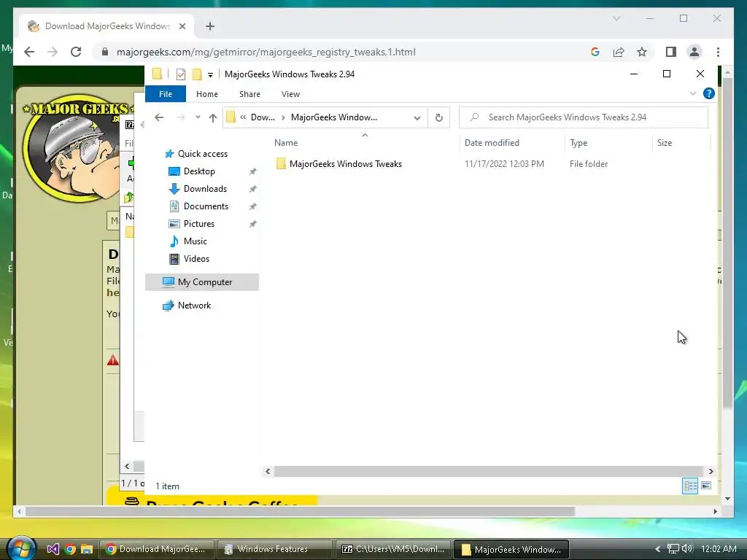Click the Google icon in Chrome omnibox
The width and height of the screenshot is (747, 560).
tap(595, 52)
